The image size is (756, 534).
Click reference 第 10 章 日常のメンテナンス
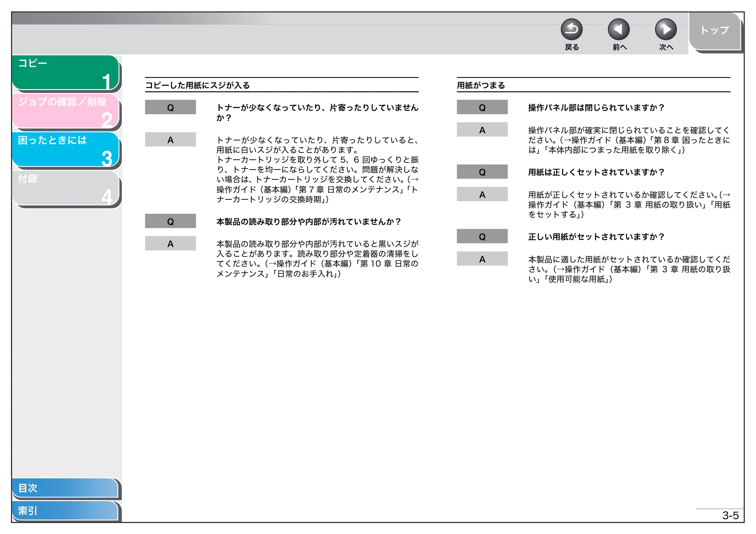317,269
